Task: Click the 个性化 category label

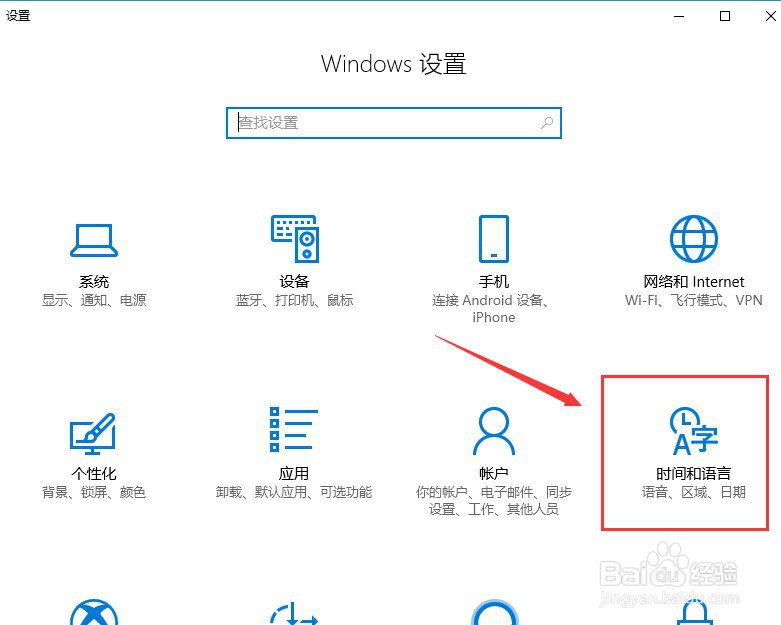Action: click(x=94, y=474)
